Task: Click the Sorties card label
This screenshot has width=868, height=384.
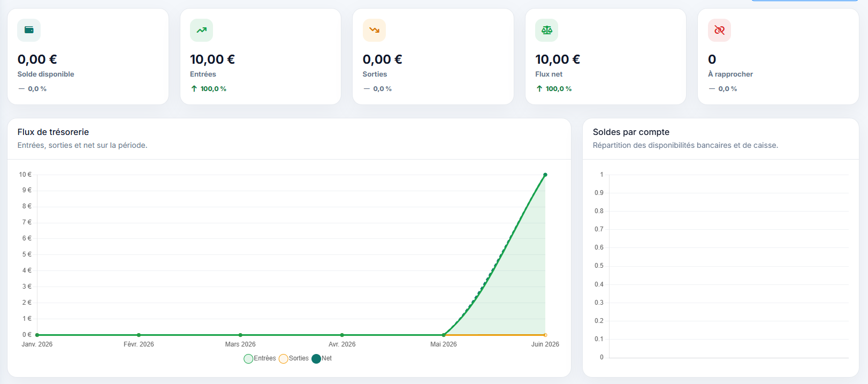Action: [x=375, y=74]
